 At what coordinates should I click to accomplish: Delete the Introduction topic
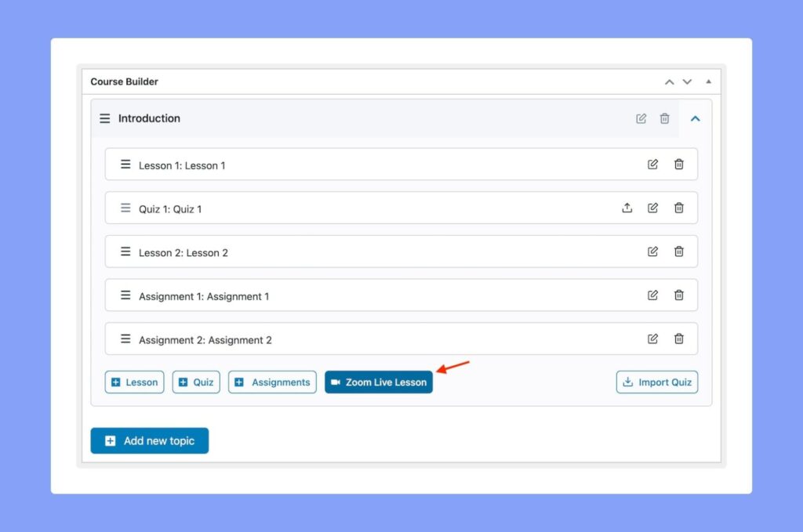[x=665, y=118]
